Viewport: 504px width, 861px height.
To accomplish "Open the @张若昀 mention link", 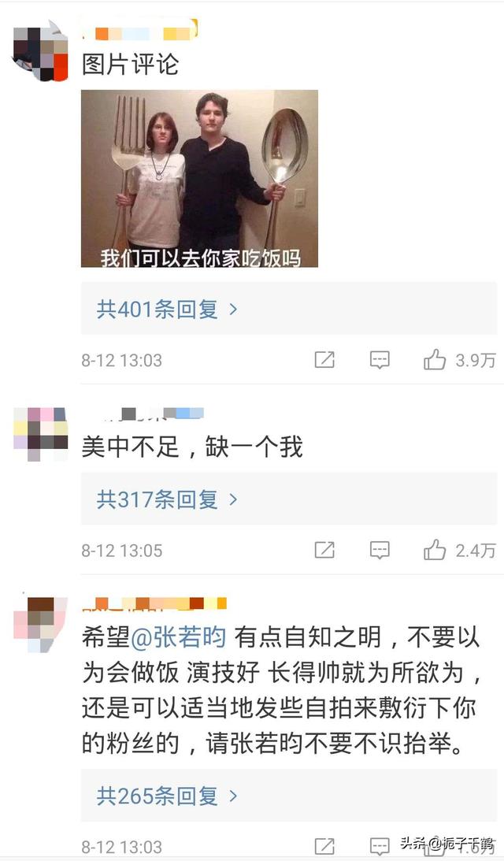I will 179,637.
